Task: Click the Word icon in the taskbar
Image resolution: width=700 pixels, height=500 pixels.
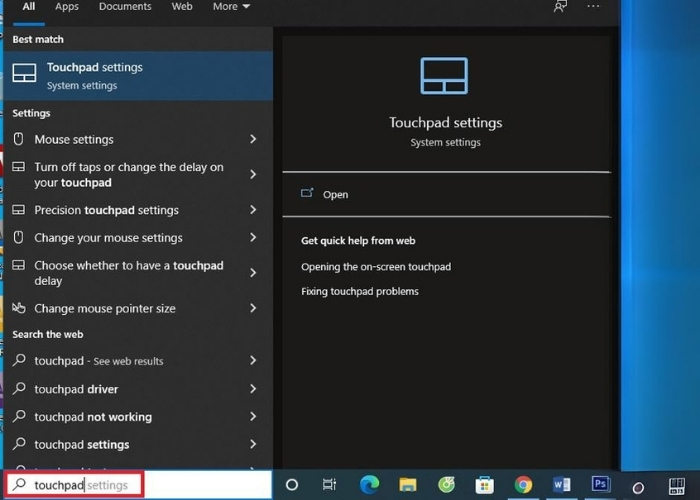Action: click(x=562, y=485)
